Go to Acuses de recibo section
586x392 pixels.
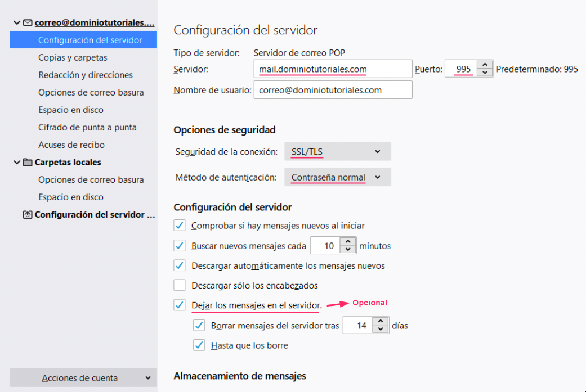coord(71,145)
